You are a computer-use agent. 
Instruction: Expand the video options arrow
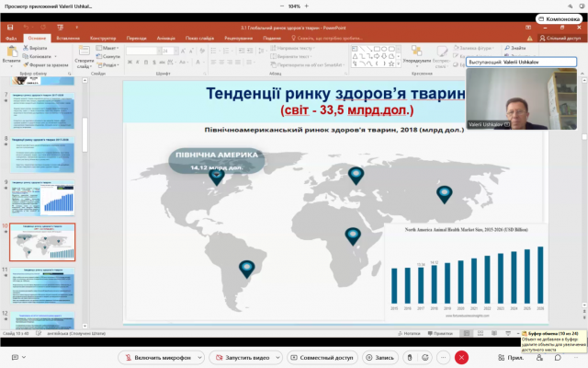pyautogui.click(x=282, y=357)
